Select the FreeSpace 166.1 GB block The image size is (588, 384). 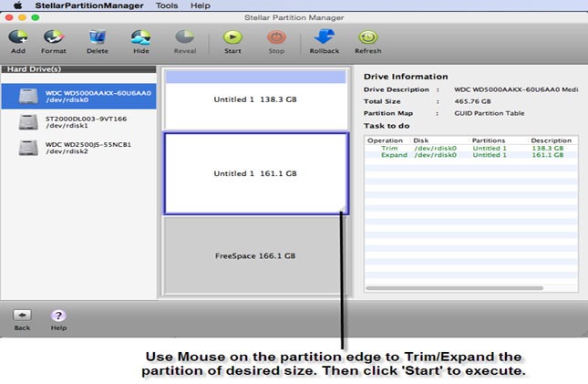point(256,255)
